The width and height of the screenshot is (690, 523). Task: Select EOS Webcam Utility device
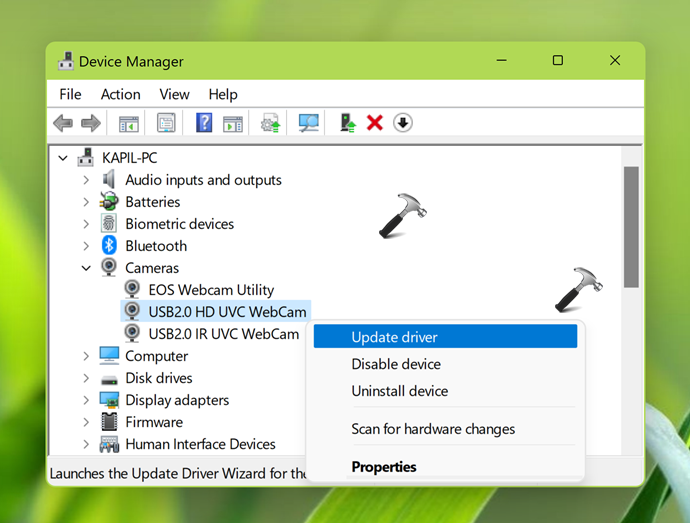coord(210,290)
